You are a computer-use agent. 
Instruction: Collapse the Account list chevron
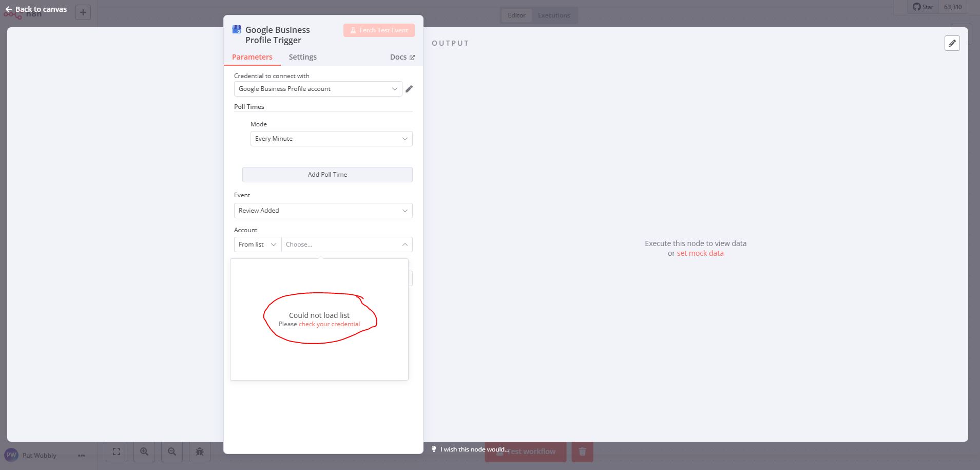[405, 245]
